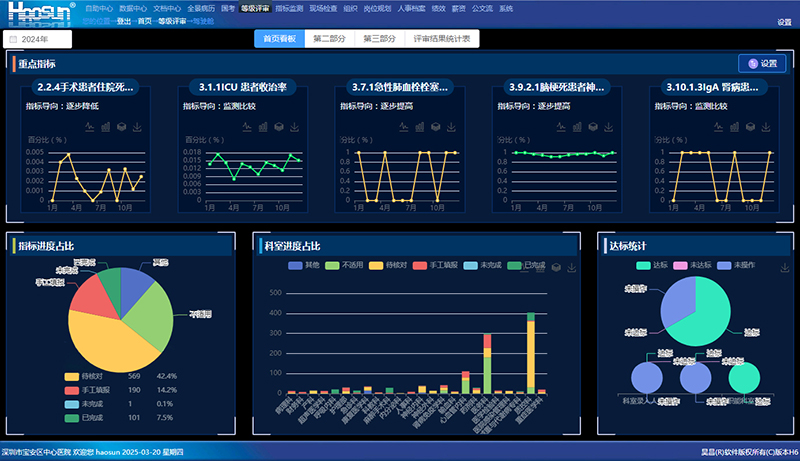The height and width of the screenshot is (461, 800).
Task: Expand the 人事档案 top menu
Action: pyautogui.click(x=422, y=7)
